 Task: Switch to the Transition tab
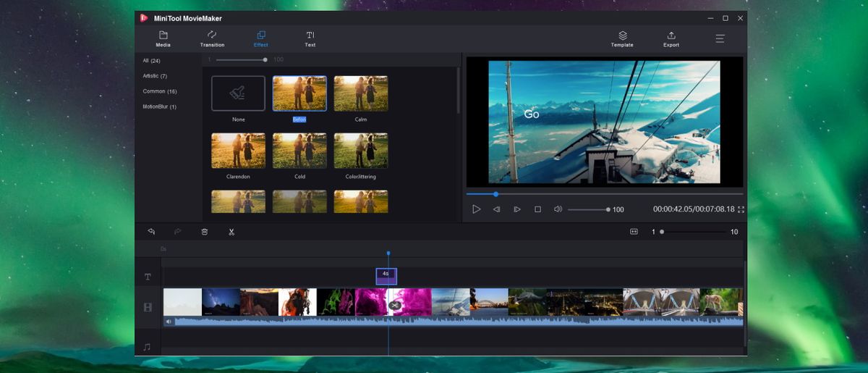point(212,38)
